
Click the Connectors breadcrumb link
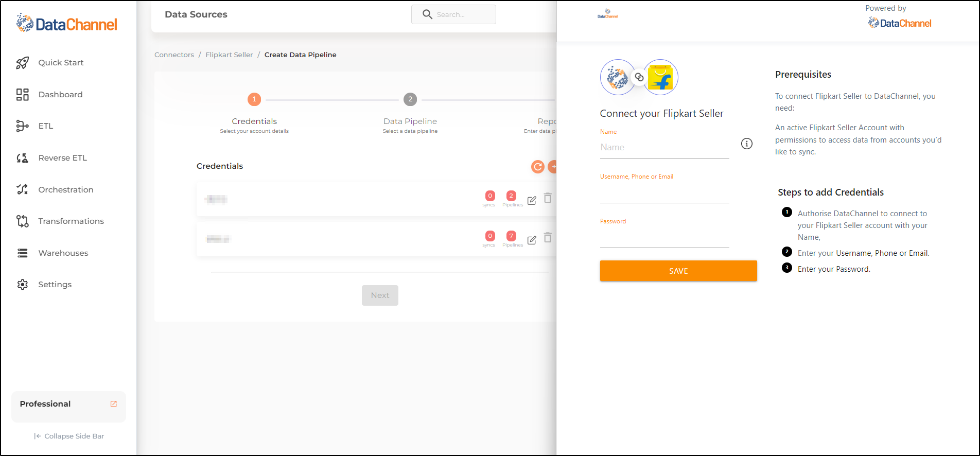pos(174,55)
